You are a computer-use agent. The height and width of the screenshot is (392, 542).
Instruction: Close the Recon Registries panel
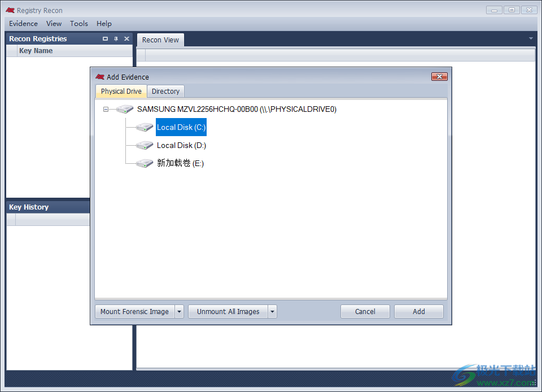(x=126, y=39)
